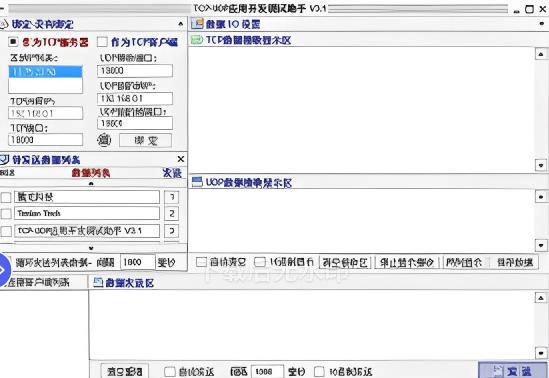Click the data send area icon
The height and width of the screenshot is (378, 549).
(x=98, y=282)
